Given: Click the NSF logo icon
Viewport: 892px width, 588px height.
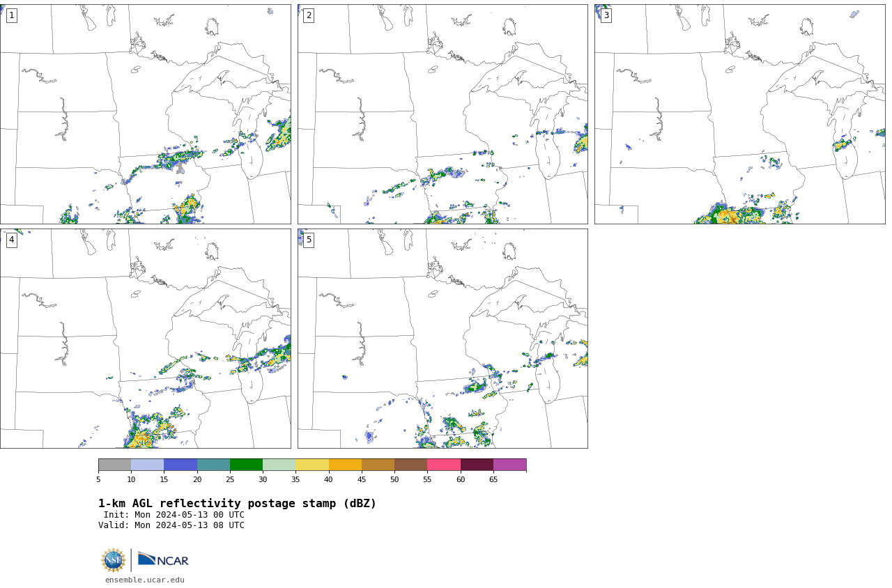Looking at the screenshot, I should click(x=114, y=560).
